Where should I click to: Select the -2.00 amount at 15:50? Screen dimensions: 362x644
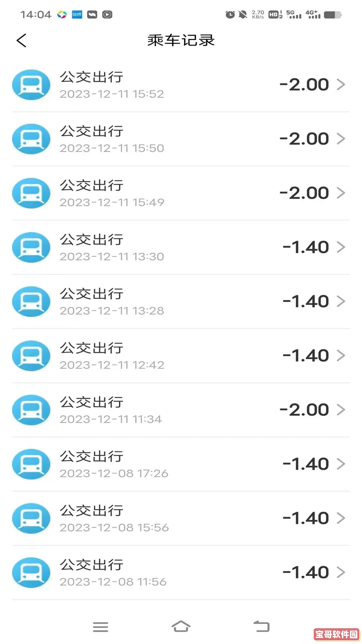click(x=304, y=139)
